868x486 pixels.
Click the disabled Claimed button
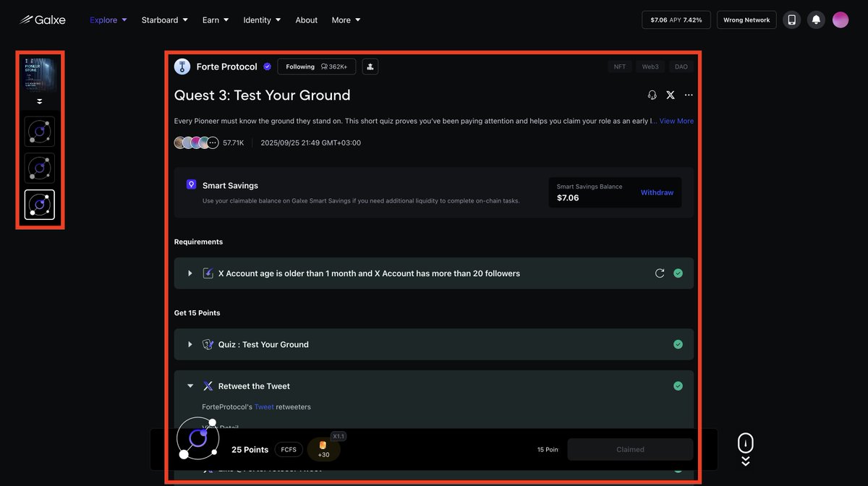[x=630, y=449]
